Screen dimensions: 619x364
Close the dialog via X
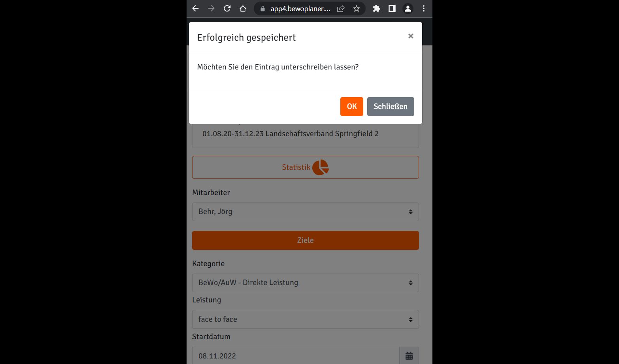[x=411, y=36]
